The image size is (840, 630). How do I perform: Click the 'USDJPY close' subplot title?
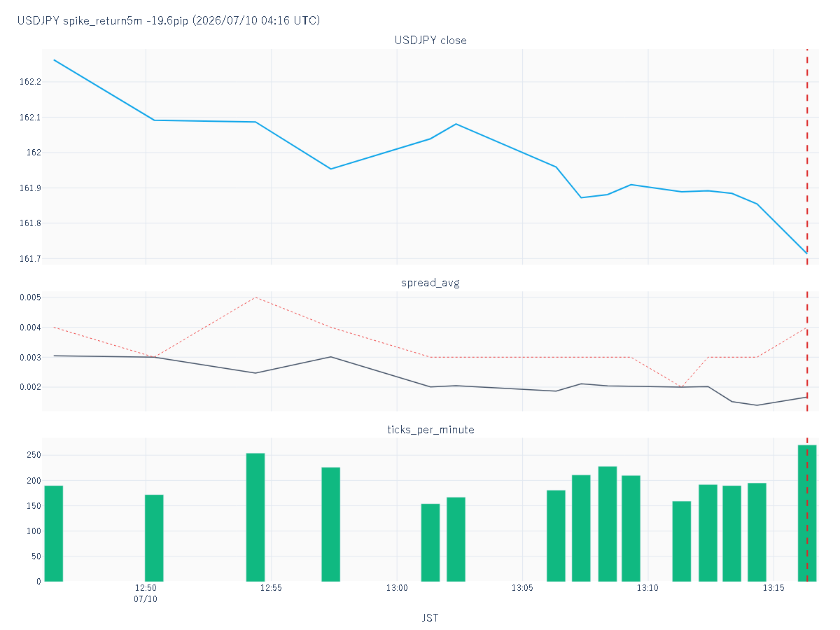430,40
